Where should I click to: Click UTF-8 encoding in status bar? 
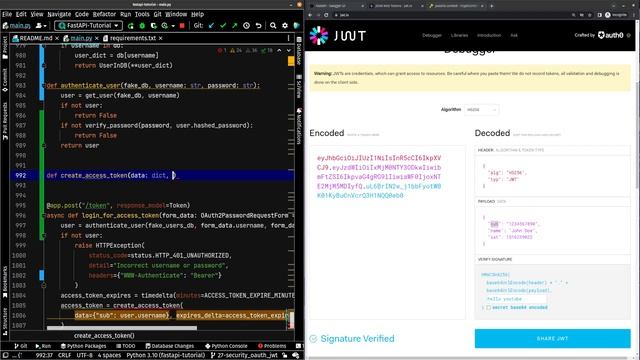[84, 356]
